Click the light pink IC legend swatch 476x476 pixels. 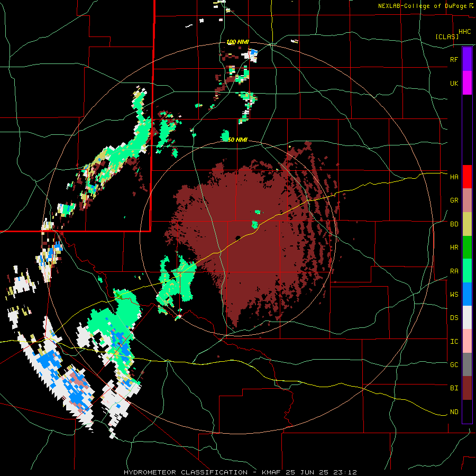pos(467,341)
